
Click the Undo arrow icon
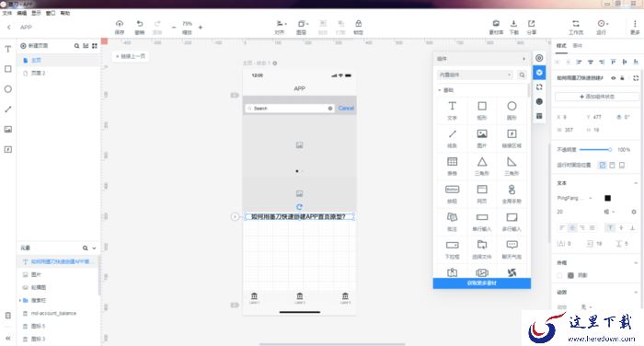pyautogui.click(x=140, y=24)
